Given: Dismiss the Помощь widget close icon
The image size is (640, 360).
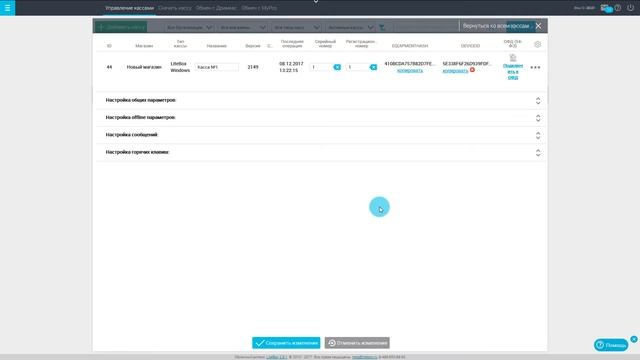Looking at the screenshot, I should 634,339.
